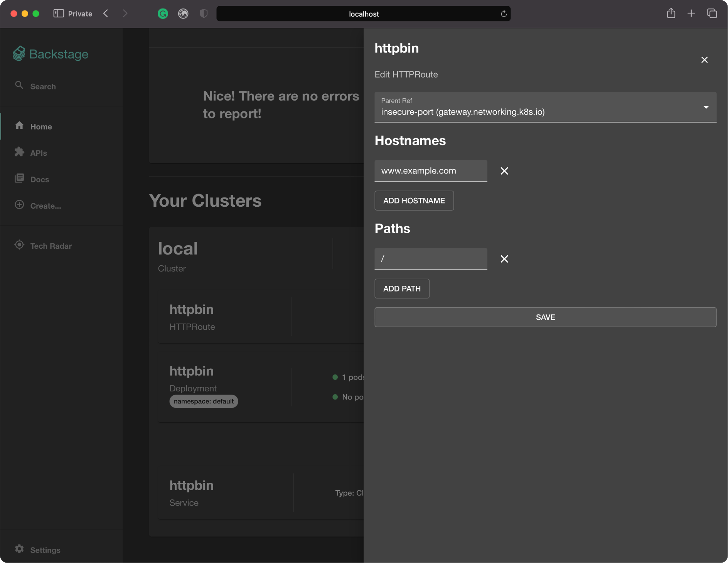Click the Backstage logo icon

[19, 54]
